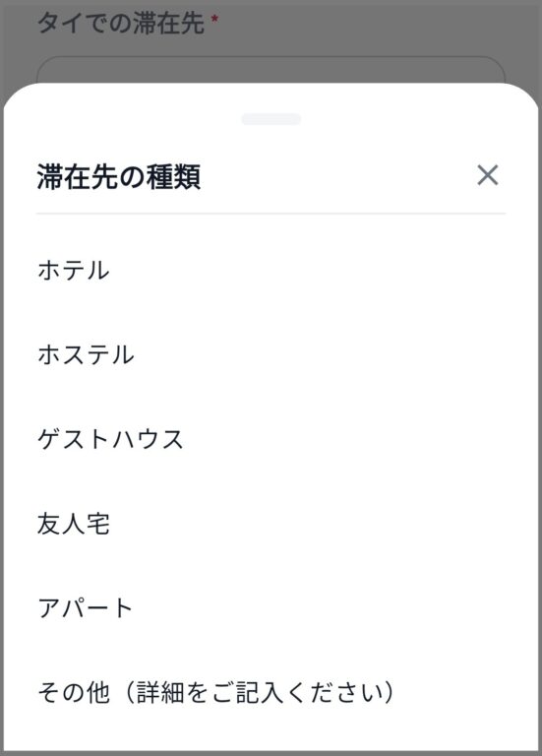Choose the last option, その他
Screen dimensions: 542x756
pyautogui.click(x=271, y=692)
